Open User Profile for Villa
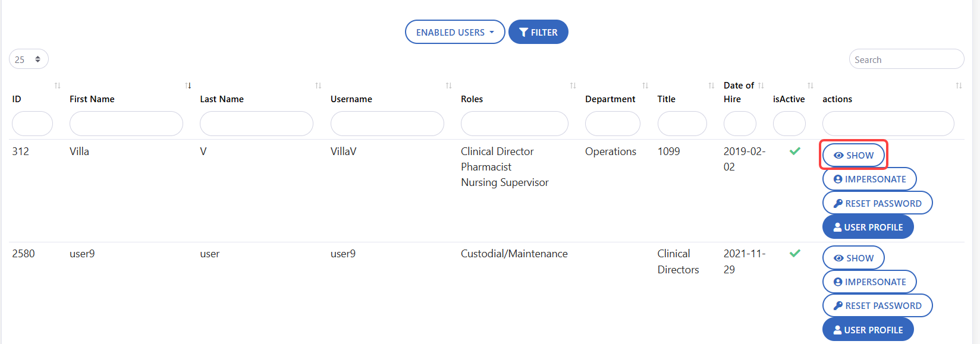The height and width of the screenshot is (344, 980). 868,227
